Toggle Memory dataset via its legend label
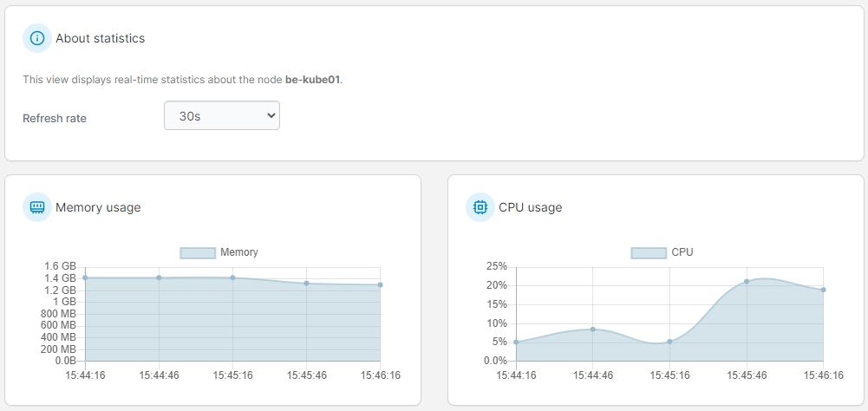Screen dimensions: 868x411 (239, 252)
